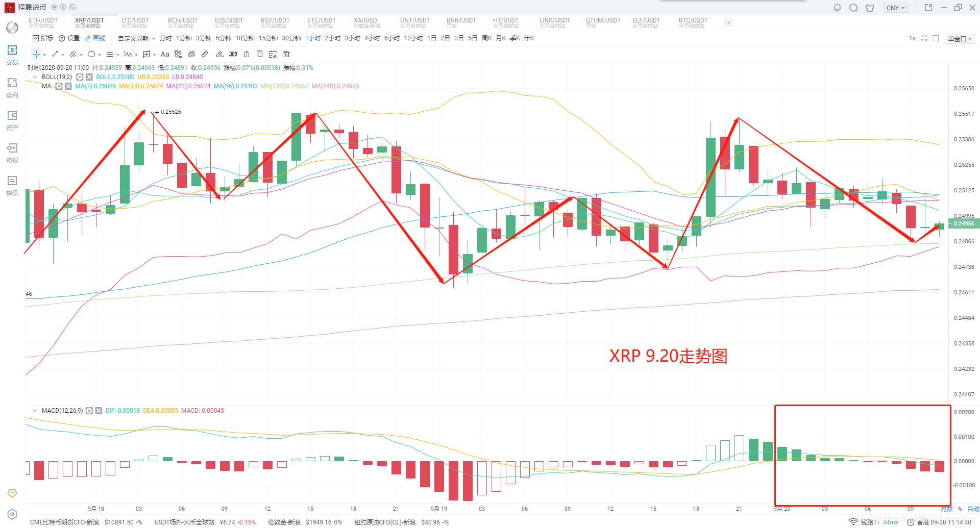Select the Aa text annotation tool
Image resolution: width=980 pixels, height=528 pixels.
coord(165,54)
